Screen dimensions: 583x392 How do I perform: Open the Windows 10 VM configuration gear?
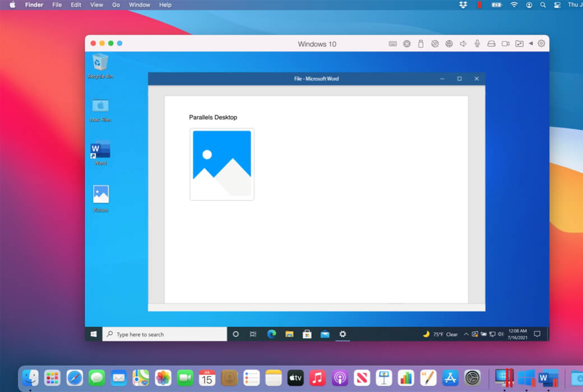(542, 44)
